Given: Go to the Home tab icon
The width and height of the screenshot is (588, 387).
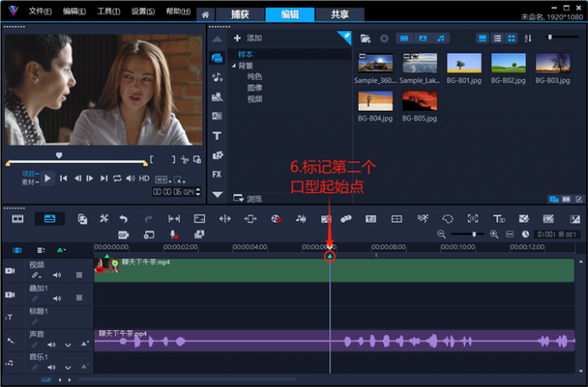Looking at the screenshot, I should click(x=205, y=15).
